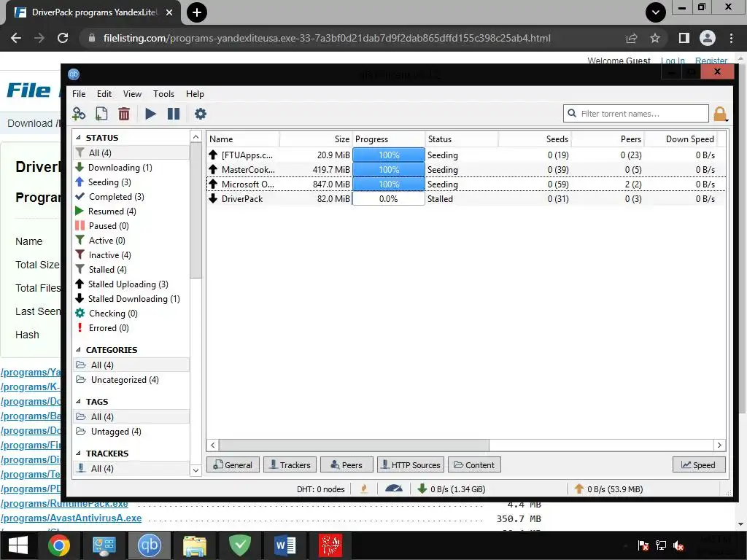The height and width of the screenshot is (560, 747).
Task: Click the Resume play icon in toolbar
Action: [150, 114]
